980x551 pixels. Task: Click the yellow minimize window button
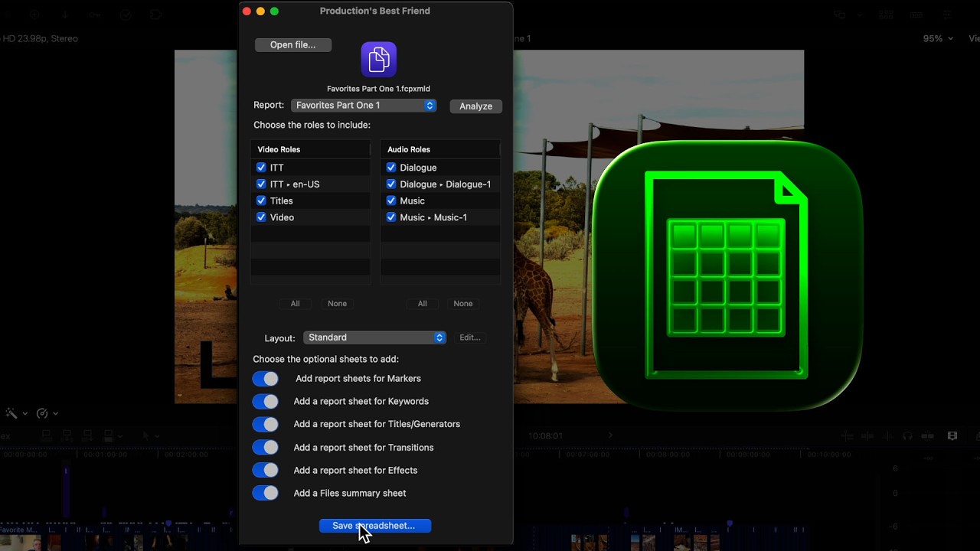pyautogui.click(x=260, y=11)
